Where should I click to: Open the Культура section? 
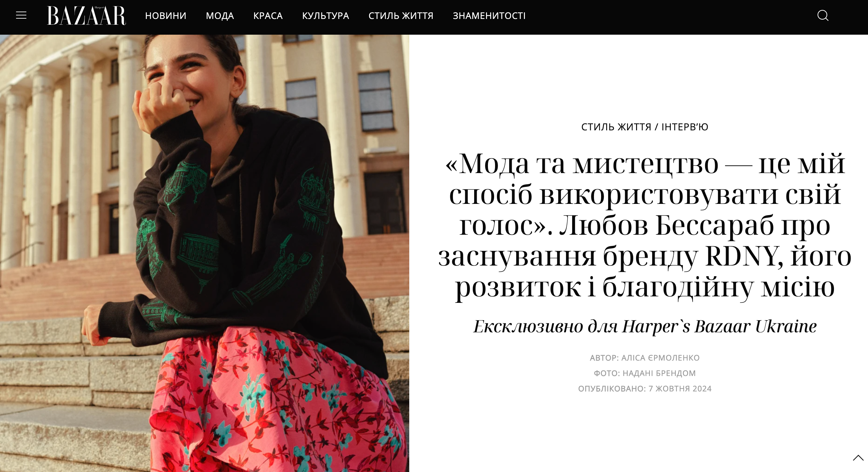pyautogui.click(x=325, y=16)
